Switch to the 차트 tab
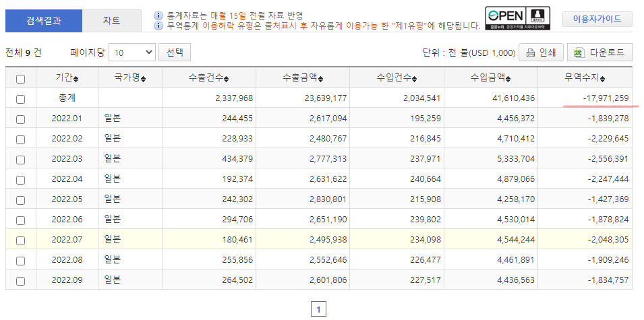 pos(111,21)
